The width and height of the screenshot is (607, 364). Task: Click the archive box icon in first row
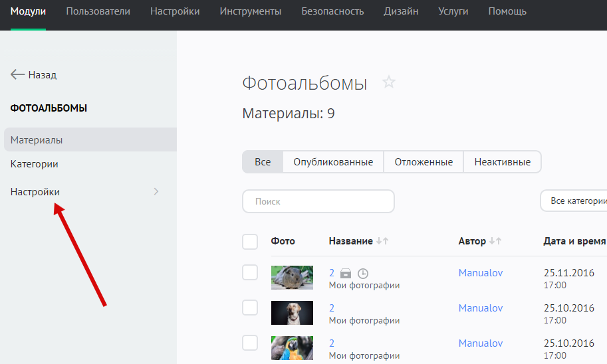coord(346,273)
